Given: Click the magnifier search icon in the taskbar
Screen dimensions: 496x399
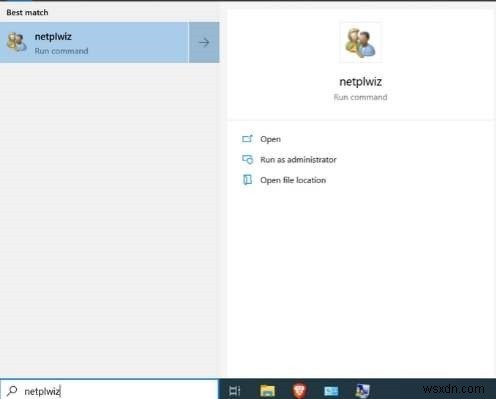Looking at the screenshot, I should [x=12, y=390].
